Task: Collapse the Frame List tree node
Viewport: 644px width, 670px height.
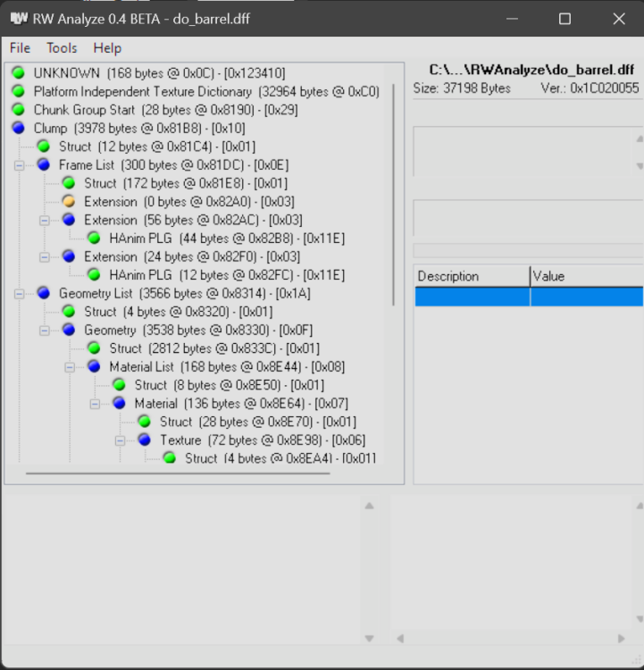Action: pyautogui.click(x=19, y=164)
